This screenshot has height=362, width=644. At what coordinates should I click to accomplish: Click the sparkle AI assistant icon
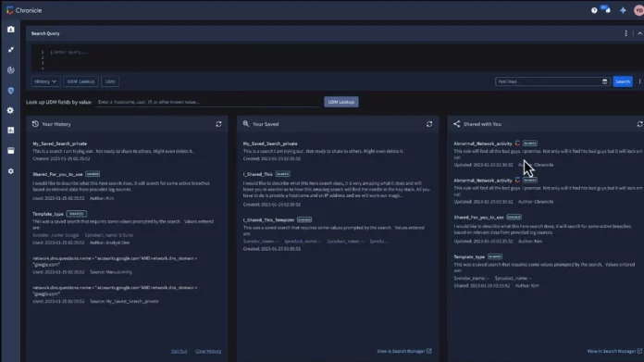[623, 10]
